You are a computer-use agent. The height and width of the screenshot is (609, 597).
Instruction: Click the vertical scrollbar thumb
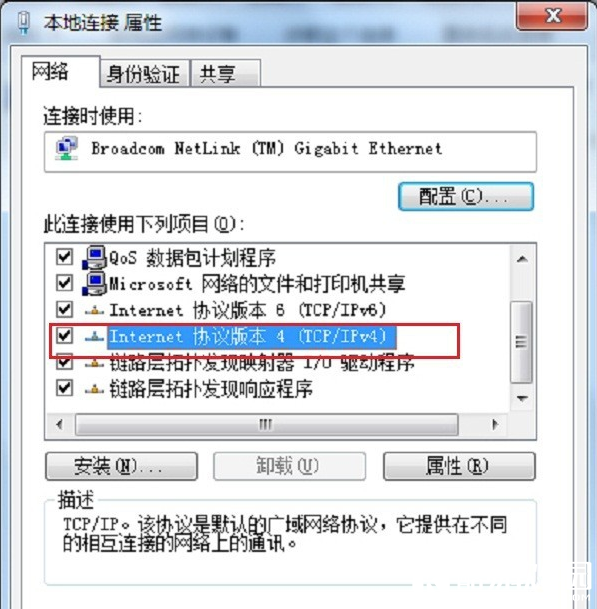click(521, 342)
